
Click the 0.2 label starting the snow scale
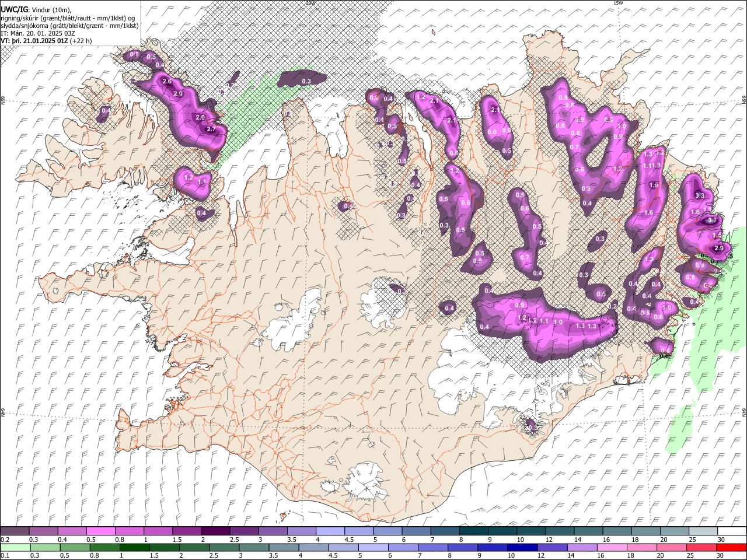(x=5, y=540)
